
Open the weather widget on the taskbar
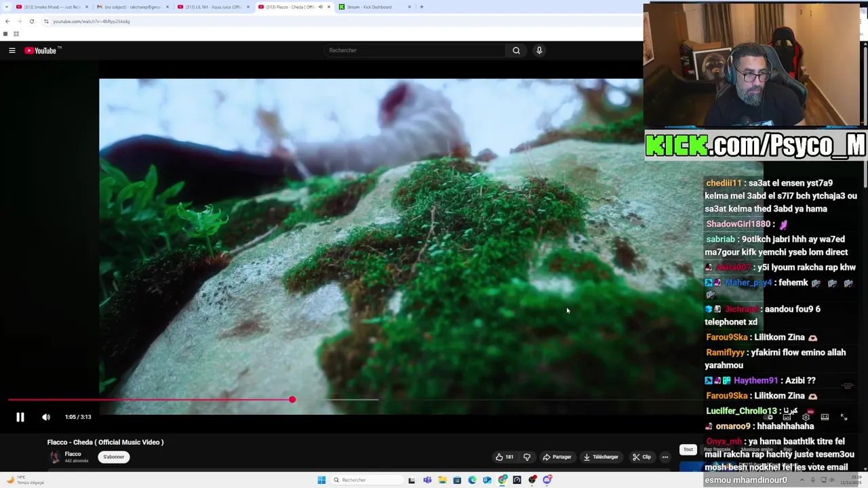(x=24, y=481)
